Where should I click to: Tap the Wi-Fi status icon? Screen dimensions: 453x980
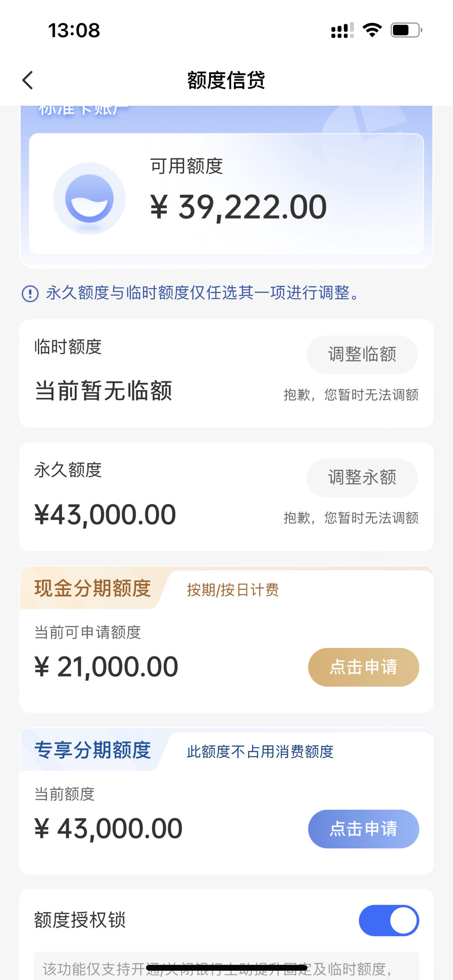(372, 30)
